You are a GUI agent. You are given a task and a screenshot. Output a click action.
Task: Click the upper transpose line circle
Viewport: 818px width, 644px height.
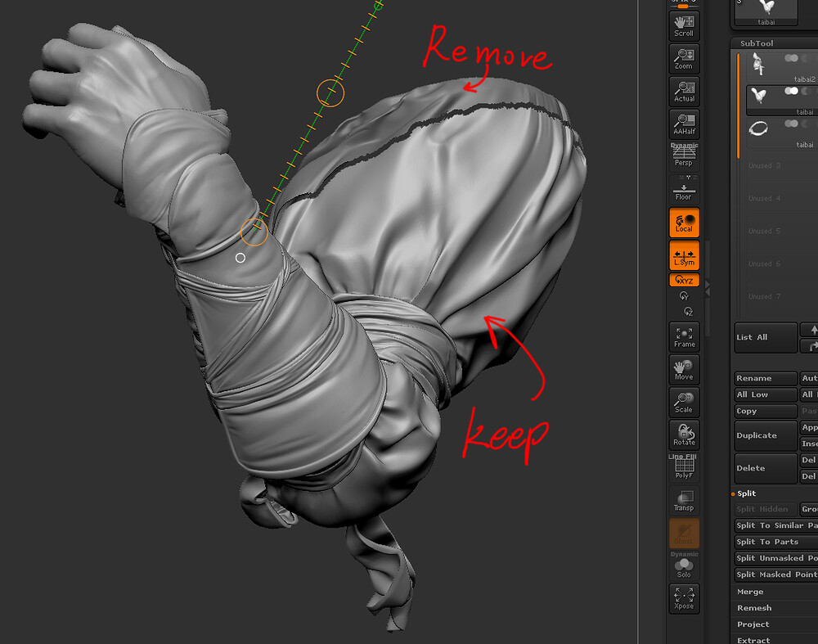click(330, 93)
